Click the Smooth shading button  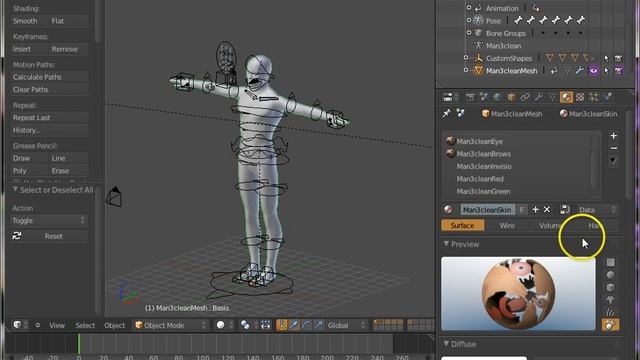click(x=29, y=21)
